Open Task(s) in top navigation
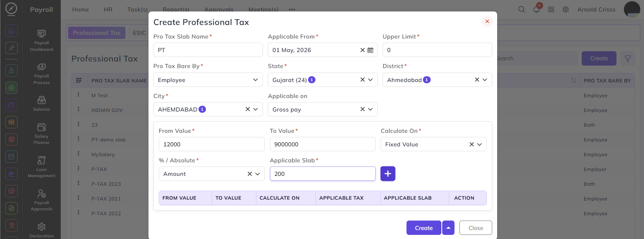This screenshot has width=644, height=239. click(137, 9)
